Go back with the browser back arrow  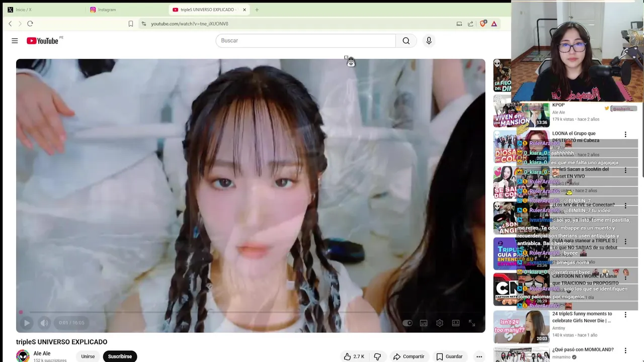point(10,24)
